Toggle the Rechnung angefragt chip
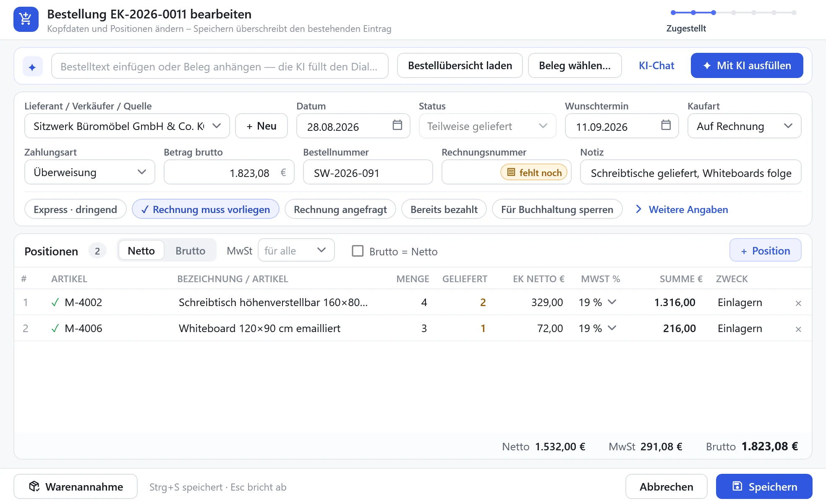Viewport: 826px width, 504px height. pyautogui.click(x=340, y=209)
